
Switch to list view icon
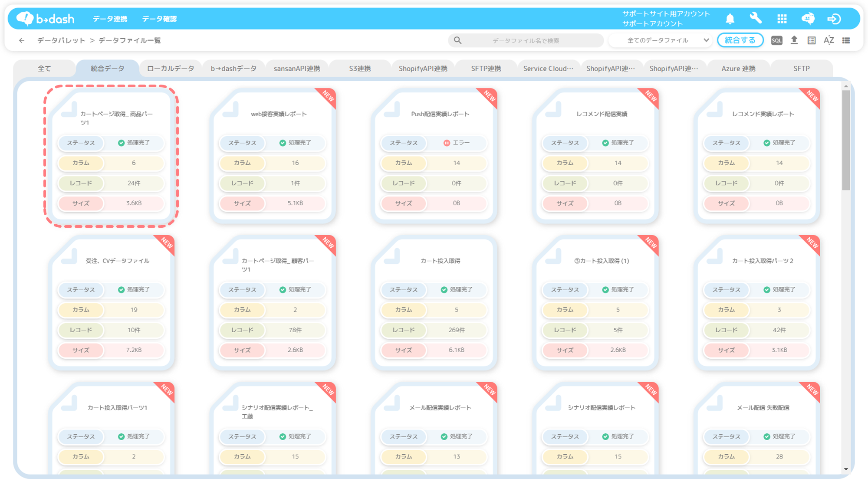(x=846, y=40)
